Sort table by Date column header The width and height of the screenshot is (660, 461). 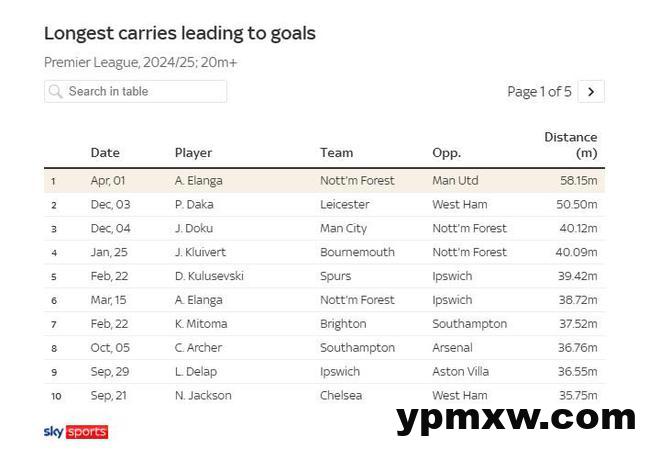[105, 152]
